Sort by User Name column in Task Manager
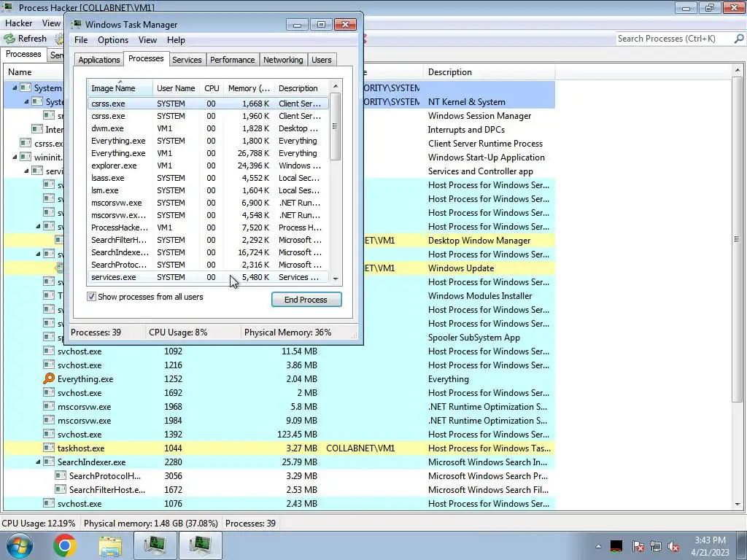The width and height of the screenshot is (747, 560). click(x=176, y=88)
